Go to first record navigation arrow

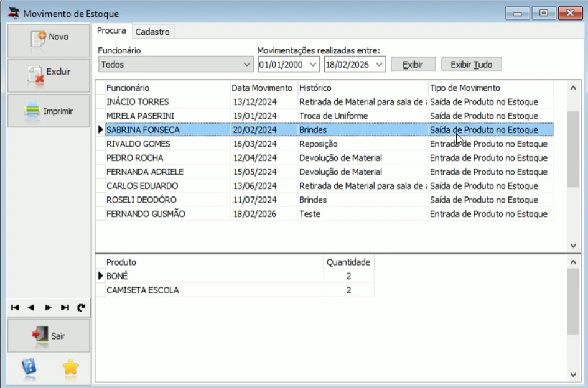(15, 308)
